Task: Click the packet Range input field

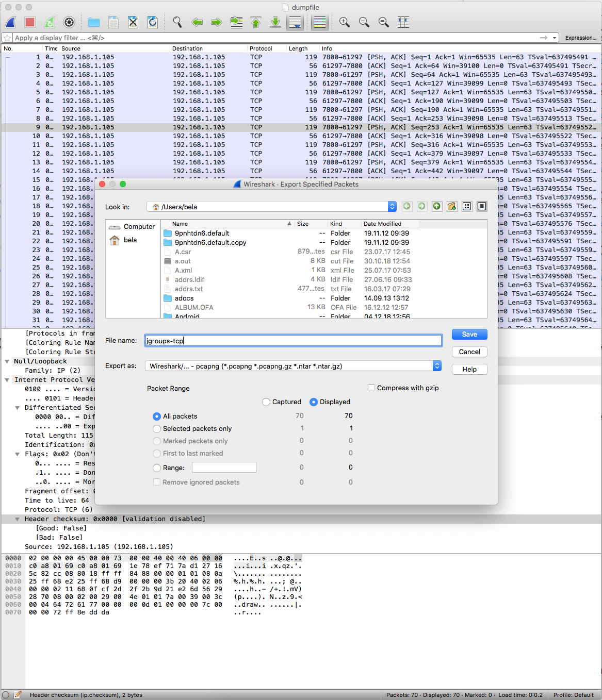Action: pos(224,468)
